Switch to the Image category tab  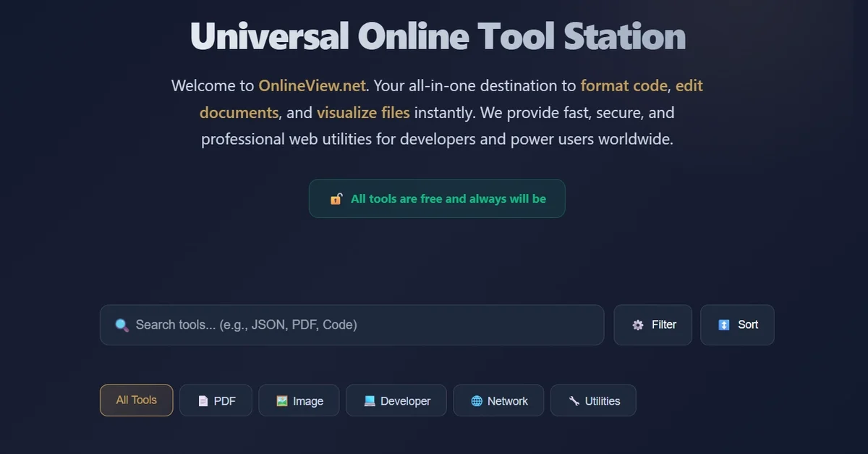[299, 400]
